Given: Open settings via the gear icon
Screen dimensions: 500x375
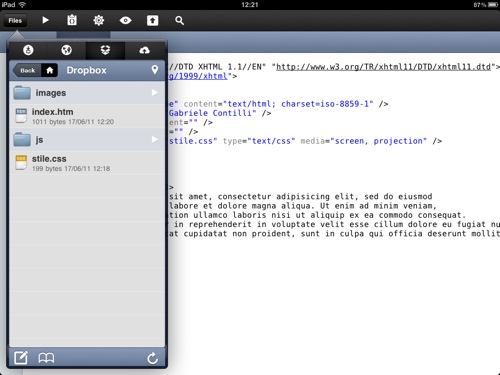Looking at the screenshot, I should coord(99,20).
